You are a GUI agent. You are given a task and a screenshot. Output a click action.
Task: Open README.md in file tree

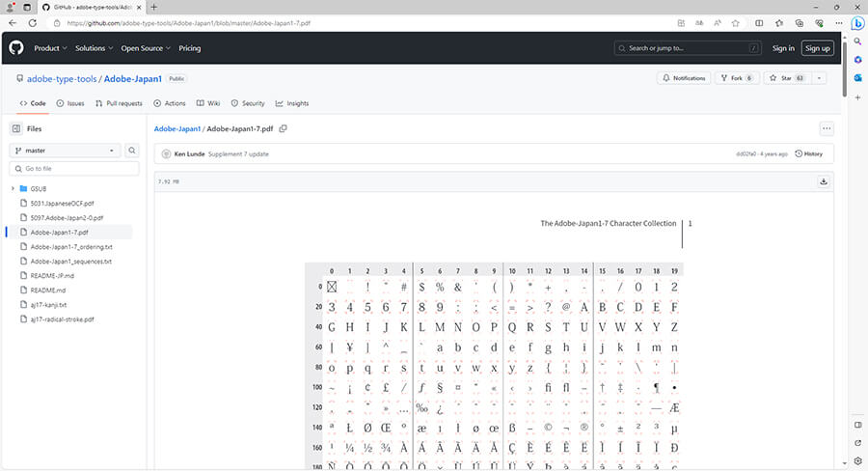click(x=48, y=290)
